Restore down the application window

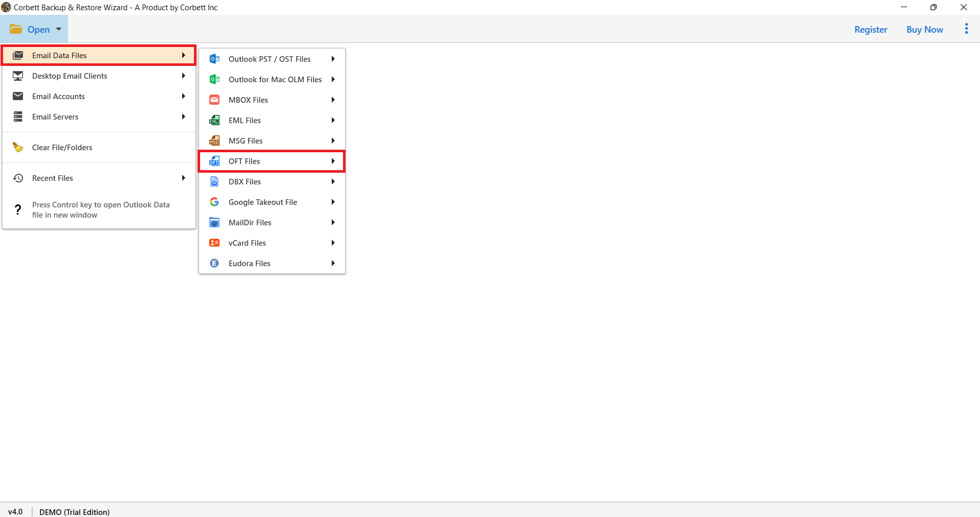(934, 7)
